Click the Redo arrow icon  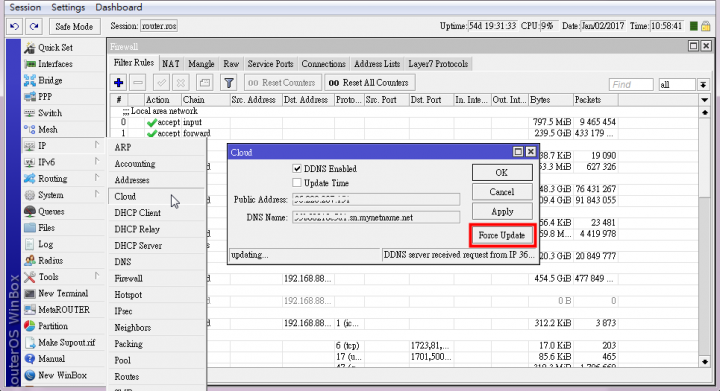[34, 27]
